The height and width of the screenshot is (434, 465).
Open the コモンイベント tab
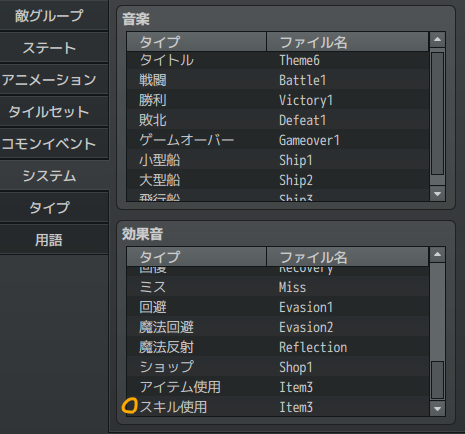(x=53, y=143)
